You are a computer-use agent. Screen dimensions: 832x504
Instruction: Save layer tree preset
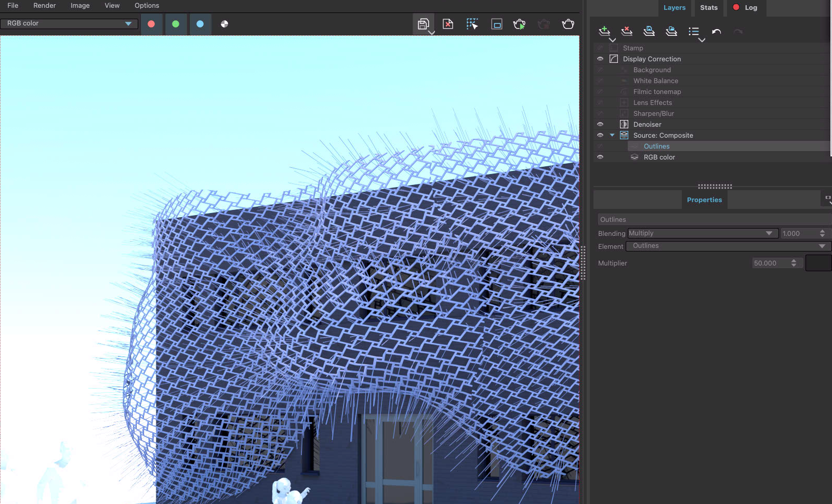click(649, 31)
